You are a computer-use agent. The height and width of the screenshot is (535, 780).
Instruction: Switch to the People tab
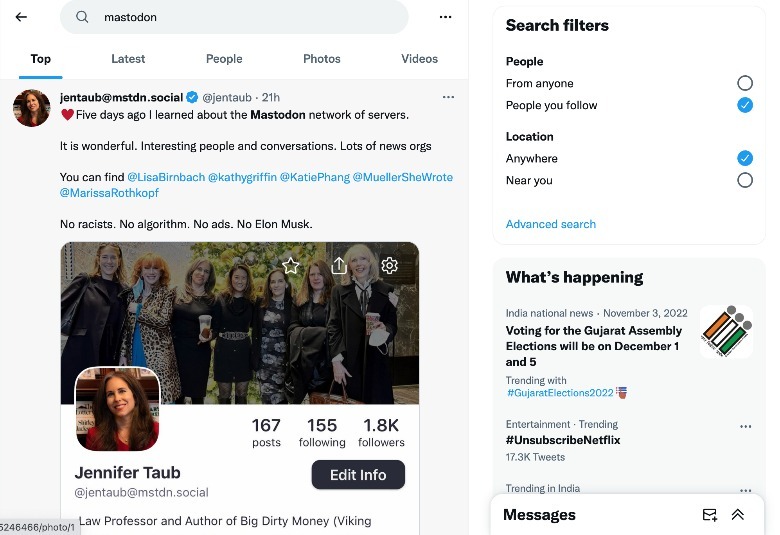click(224, 59)
